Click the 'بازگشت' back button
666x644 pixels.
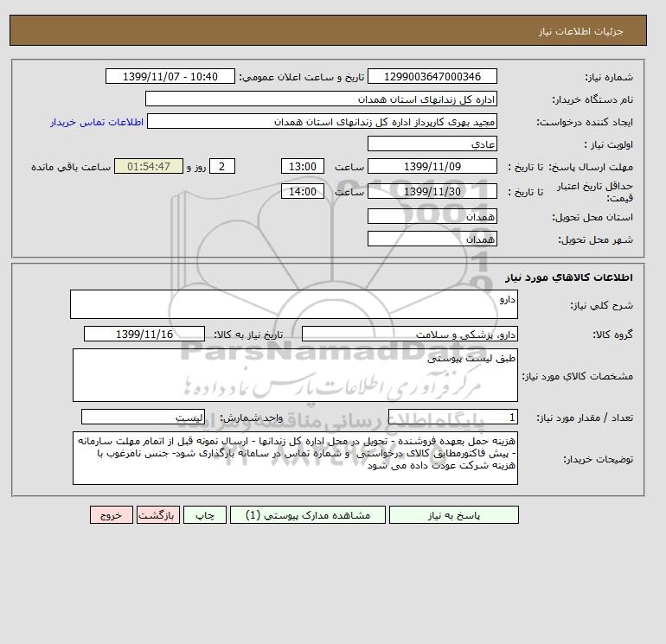tap(158, 515)
